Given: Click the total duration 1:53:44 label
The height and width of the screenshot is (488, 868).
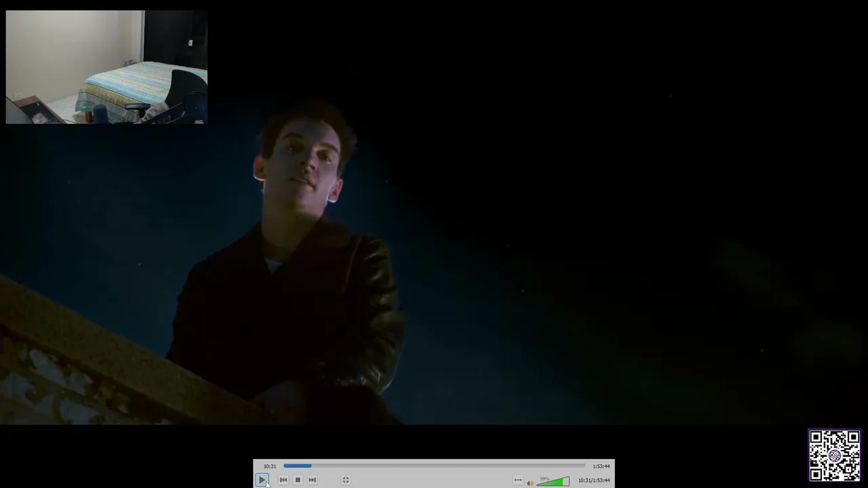Looking at the screenshot, I should 601,466.
